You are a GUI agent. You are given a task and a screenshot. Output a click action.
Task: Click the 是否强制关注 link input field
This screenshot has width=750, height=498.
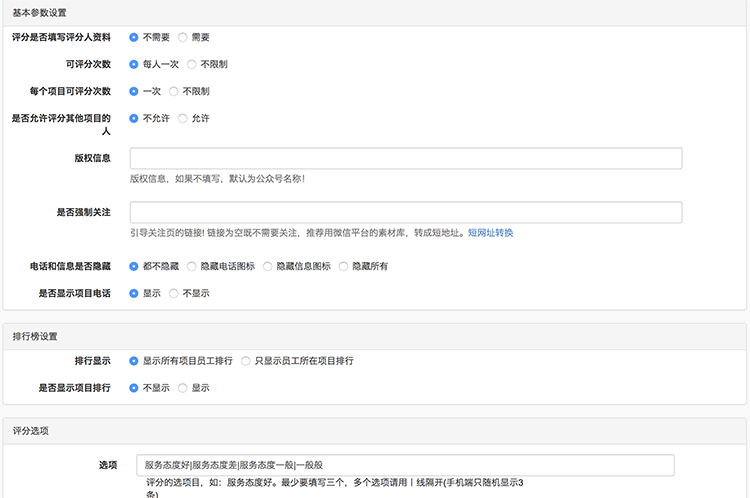coord(406,212)
